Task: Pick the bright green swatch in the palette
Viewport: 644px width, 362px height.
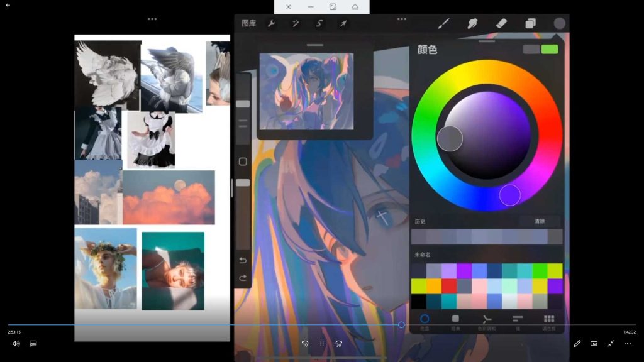Action: 540,271
